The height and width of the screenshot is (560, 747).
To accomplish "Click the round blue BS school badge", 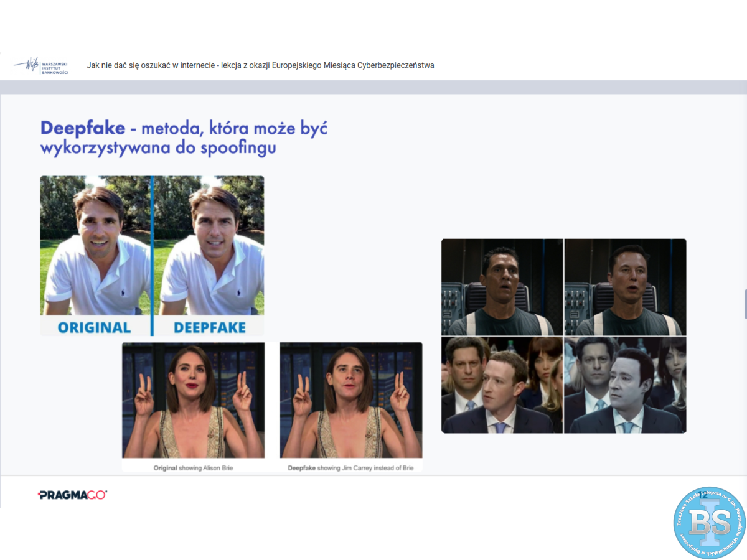I will click(709, 523).
